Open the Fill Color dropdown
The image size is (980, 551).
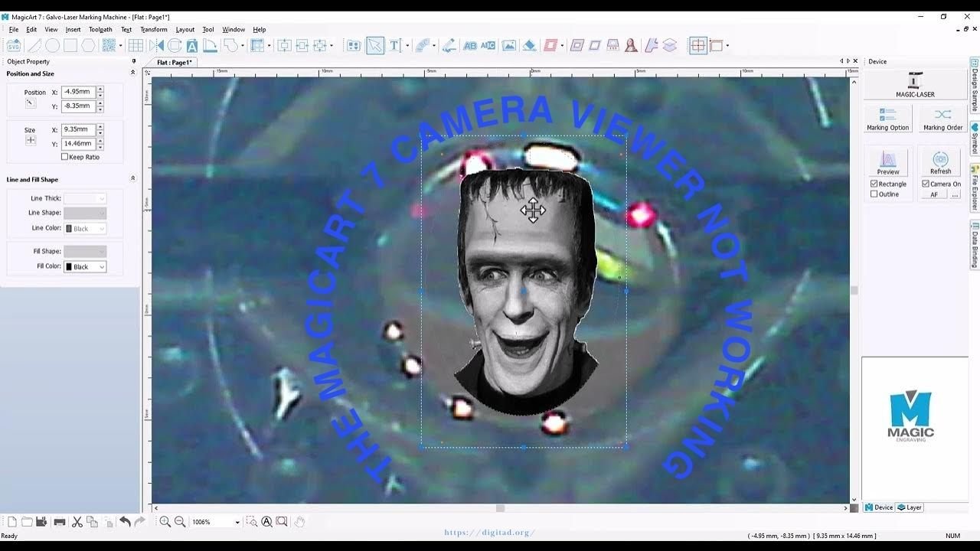[x=102, y=267]
